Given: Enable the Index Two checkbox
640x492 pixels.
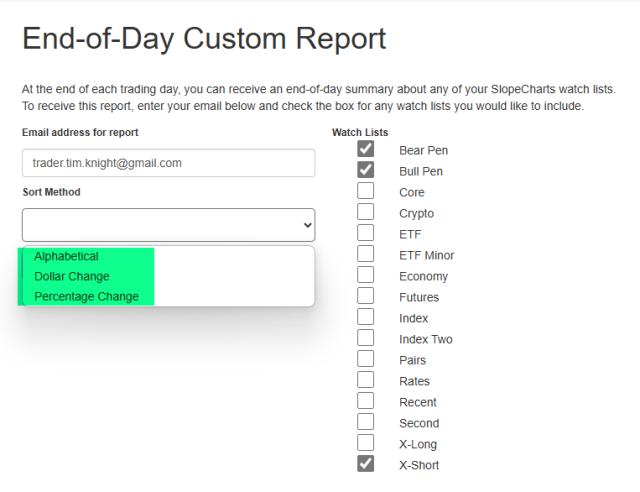Looking at the screenshot, I should [x=366, y=339].
